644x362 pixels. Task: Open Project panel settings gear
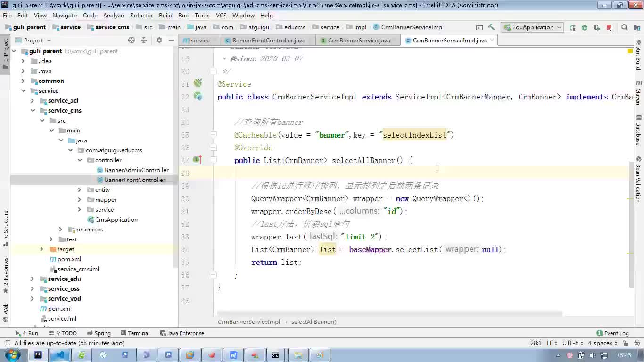click(x=159, y=40)
